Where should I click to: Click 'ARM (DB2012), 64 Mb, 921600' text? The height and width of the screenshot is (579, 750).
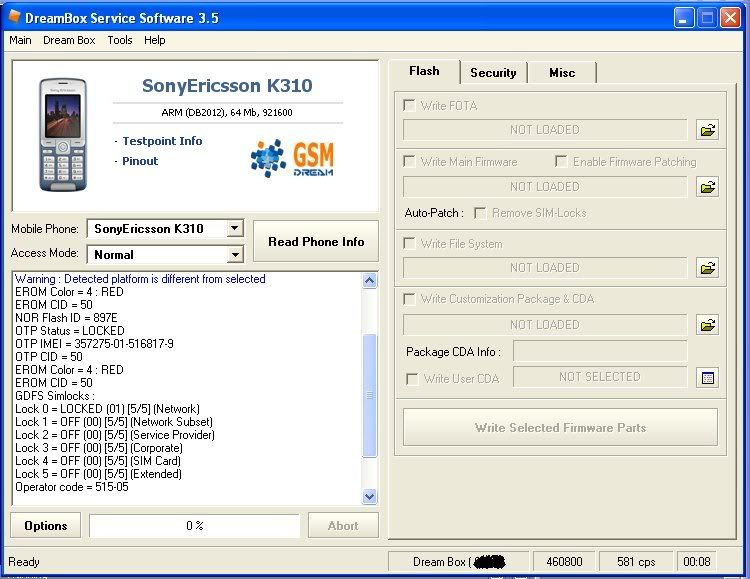click(x=227, y=112)
